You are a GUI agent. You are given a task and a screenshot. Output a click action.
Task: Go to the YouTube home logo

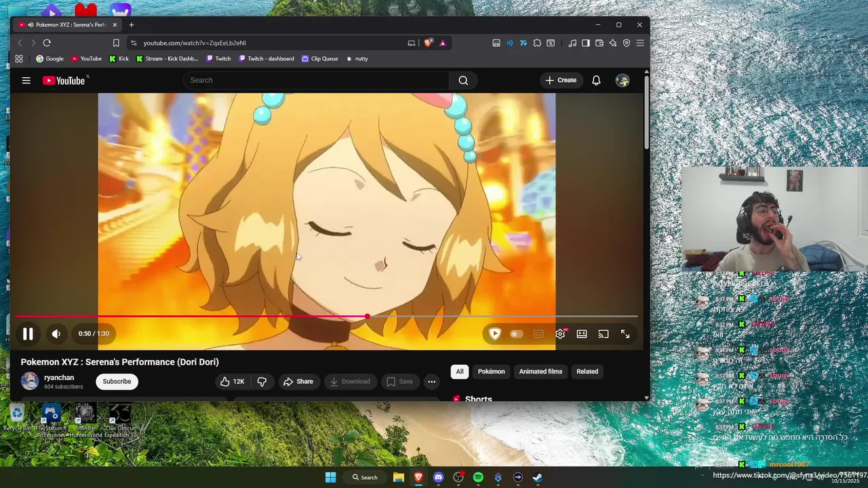click(x=64, y=81)
